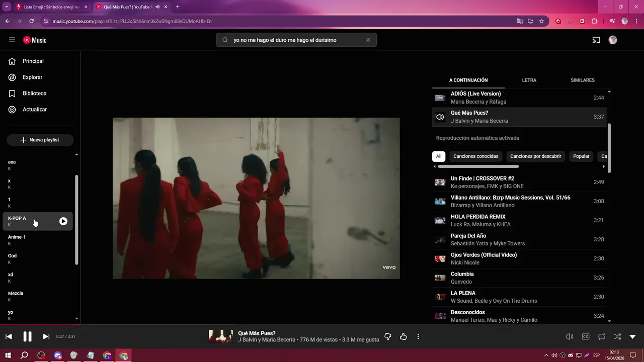Show hidden system tray icons
Screen dimensions: 644x362
coord(546,355)
